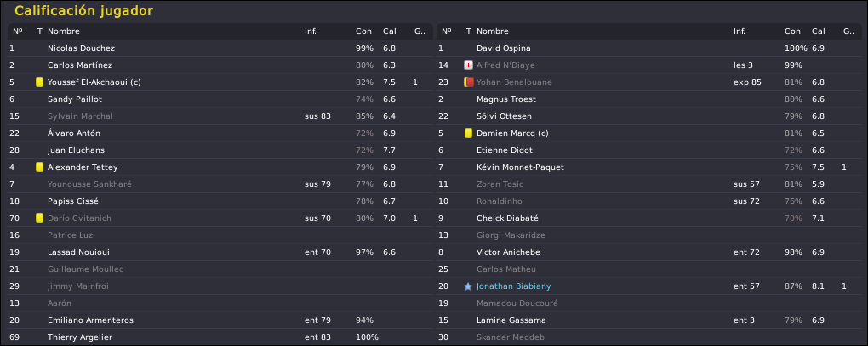This screenshot has width=868, height=346.
Task: Click Youssef El-Akchaoui's yellow card icon
Action: [x=39, y=82]
